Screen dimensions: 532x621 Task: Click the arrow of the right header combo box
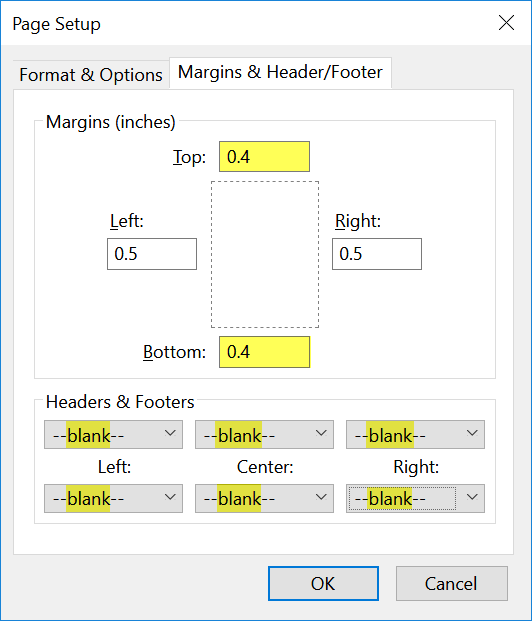pos(472,433)
